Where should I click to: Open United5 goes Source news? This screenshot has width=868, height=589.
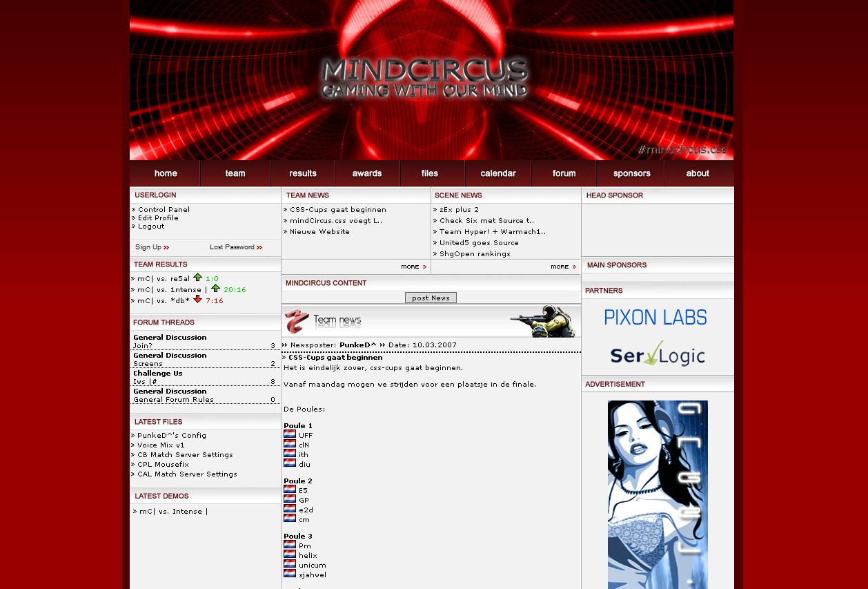coord(479,243)
